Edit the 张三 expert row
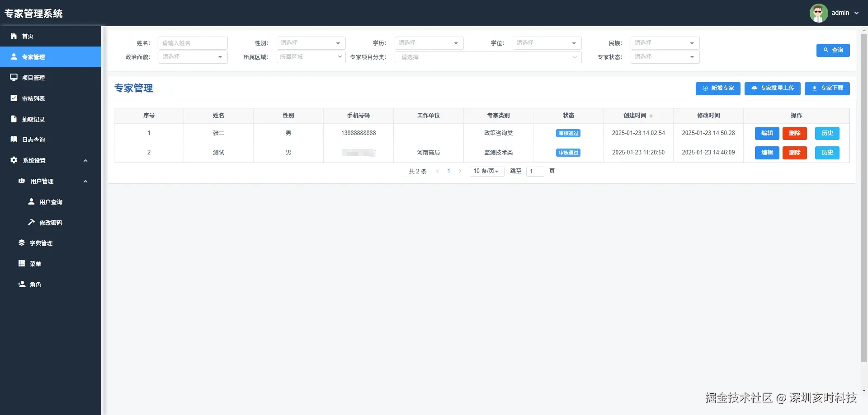 tap(767, 133)
